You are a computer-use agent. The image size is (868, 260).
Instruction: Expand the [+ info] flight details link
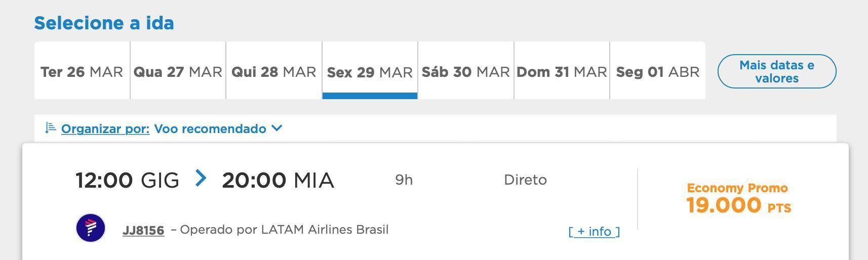tap(595, 232)
